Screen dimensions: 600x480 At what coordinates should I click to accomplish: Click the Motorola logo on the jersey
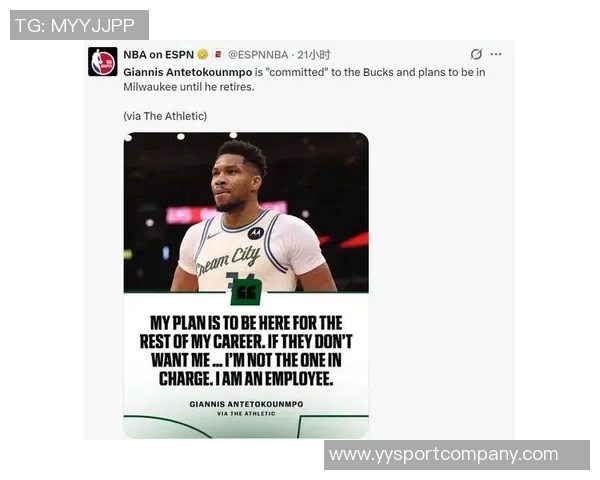tap(256, 233)
